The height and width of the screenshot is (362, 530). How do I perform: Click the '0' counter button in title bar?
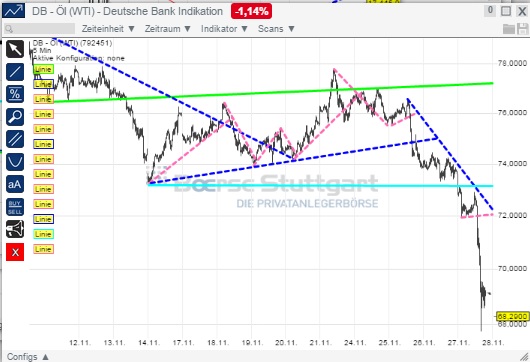point(490,11)
